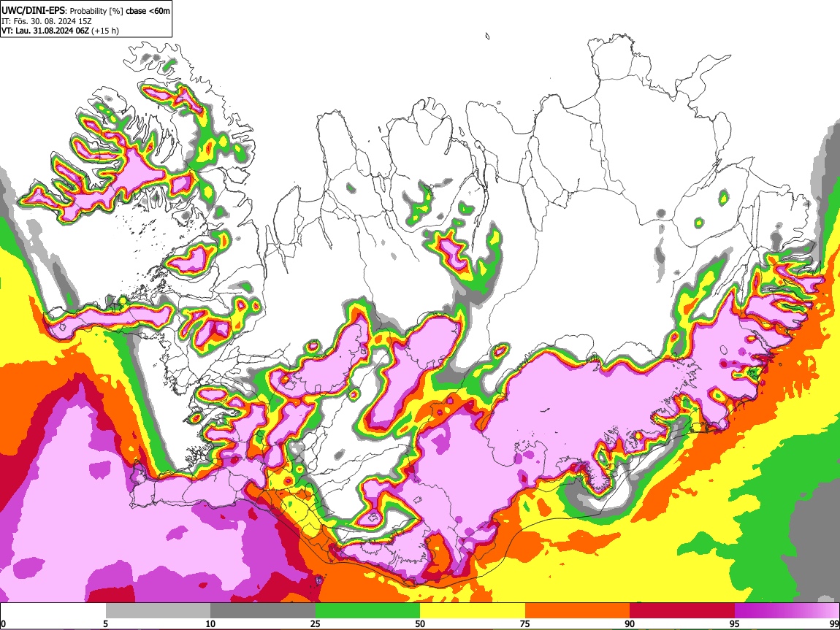This screenshot has height=630, width=840.
Task: Click the legend tick label '10'
Action: pyautogui.click(x=210, y=623)
